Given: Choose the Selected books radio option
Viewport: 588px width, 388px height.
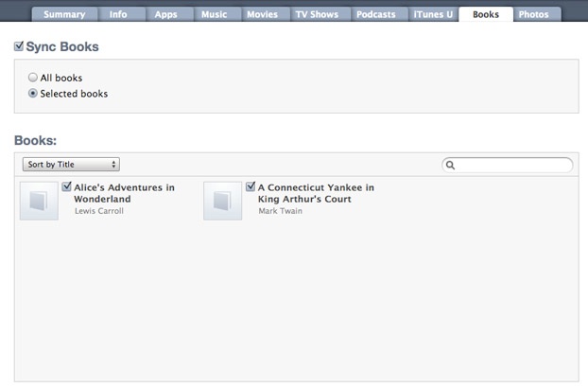Looking at the screenshot, I should [33, 93].
